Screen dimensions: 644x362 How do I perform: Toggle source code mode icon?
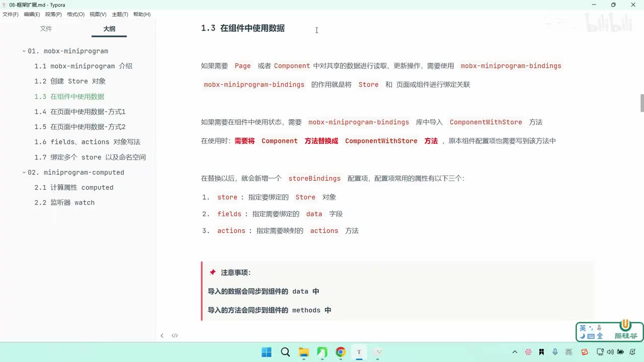(175, 335)
